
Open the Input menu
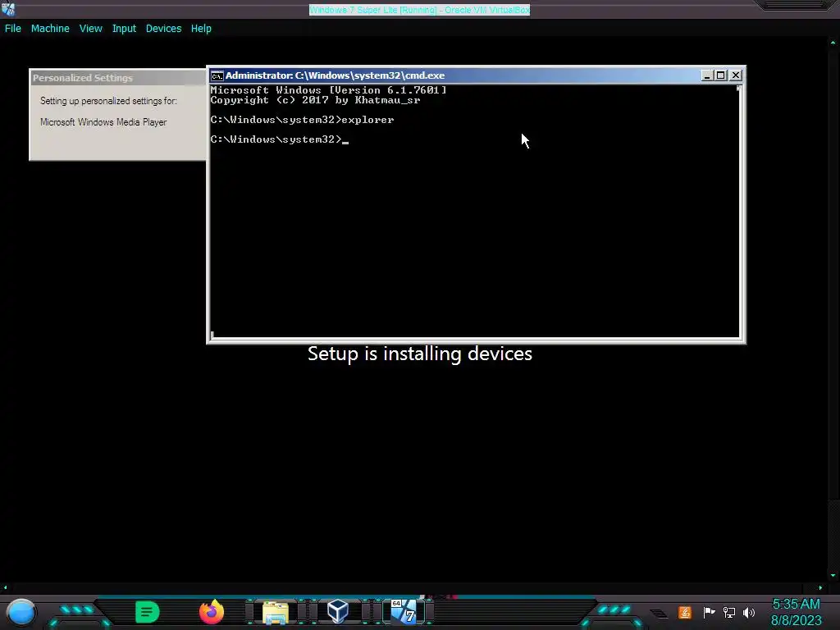click(124, 29)
